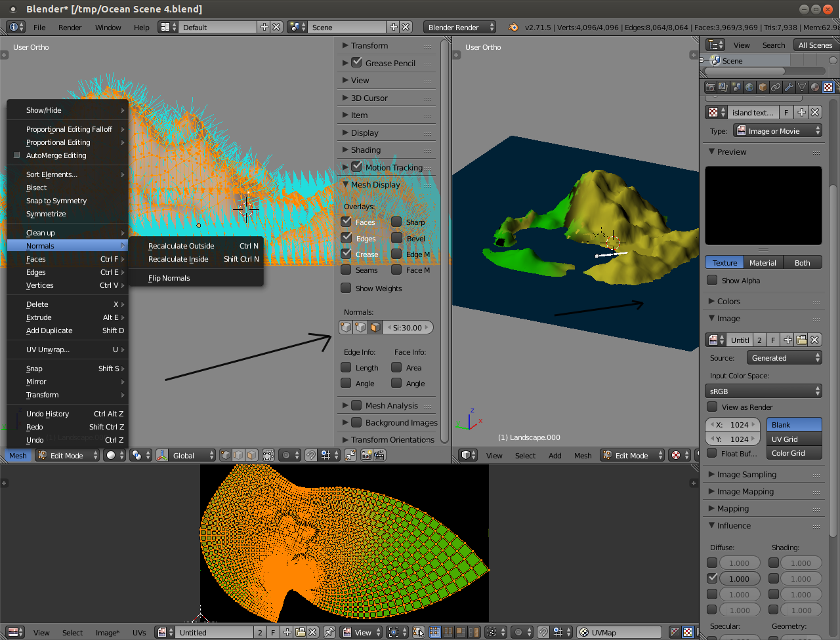
Task: Enable the Bevel overlay checkbox
Action: 396,238
